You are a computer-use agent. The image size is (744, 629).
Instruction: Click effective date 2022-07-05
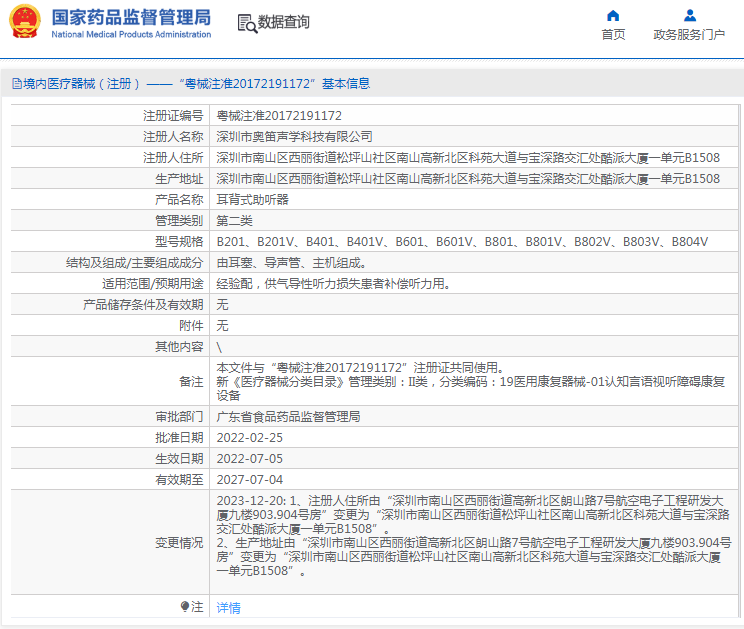[x=250, y=459]
